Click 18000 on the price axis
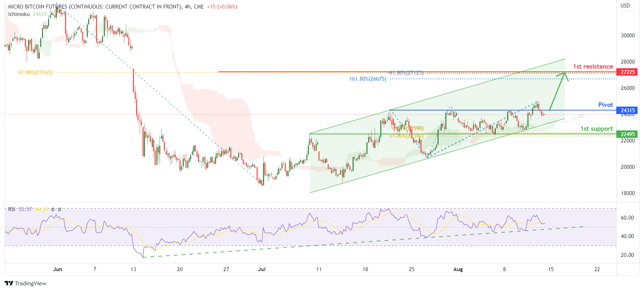This screenshot has width=644, height=291. 628,193
